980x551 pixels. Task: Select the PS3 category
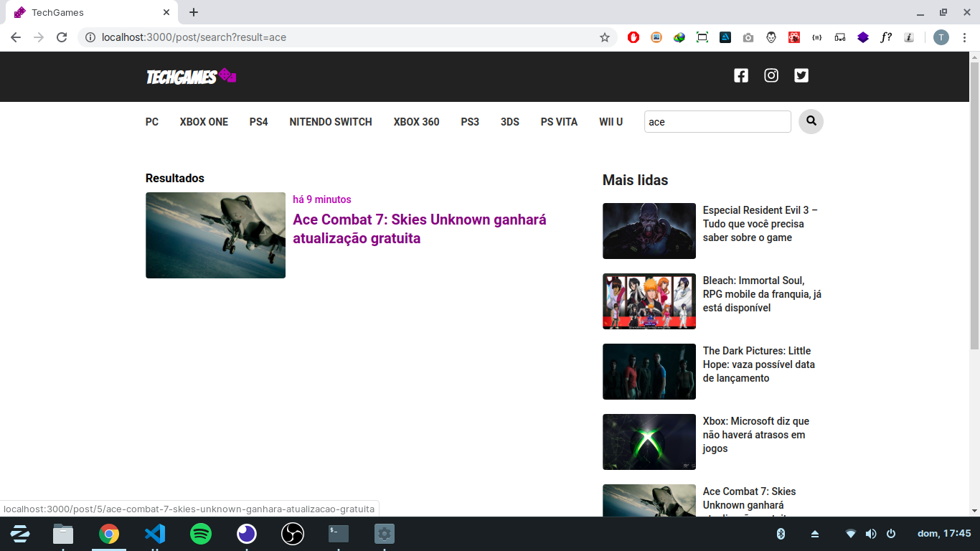tap(470, 122)
